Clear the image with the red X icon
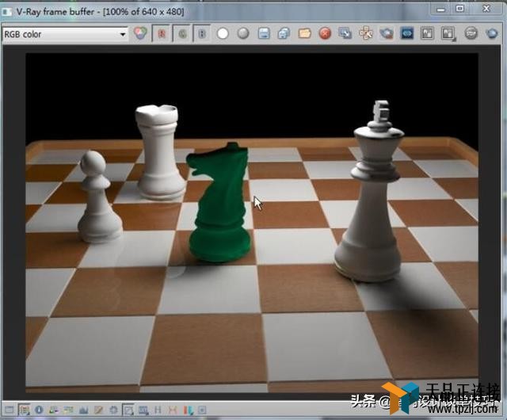Image resolution: width=507 pixels, height=420 pixels. [325, 33]
